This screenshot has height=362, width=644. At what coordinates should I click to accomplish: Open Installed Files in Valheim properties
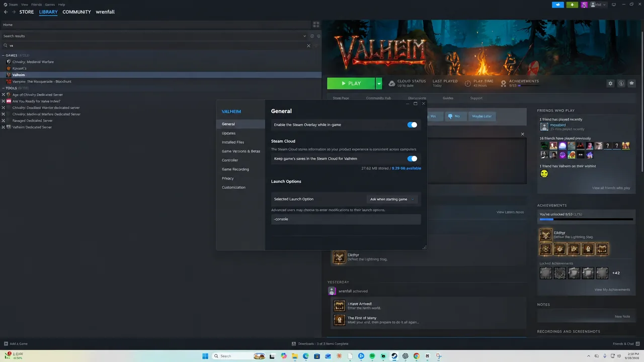pyautogui.click(x=233, y=142)
